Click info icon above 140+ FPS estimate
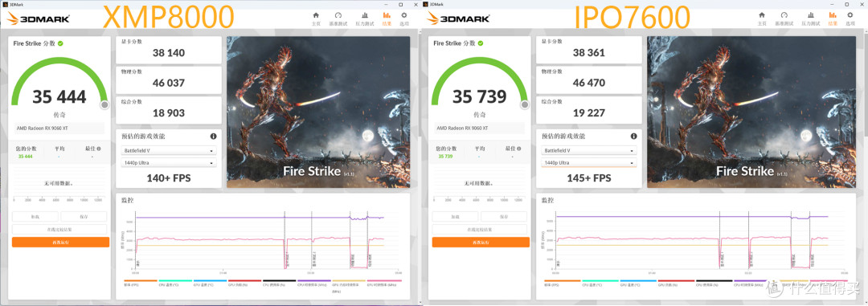The width and height of the screenshot is (868, 306). 213,136
